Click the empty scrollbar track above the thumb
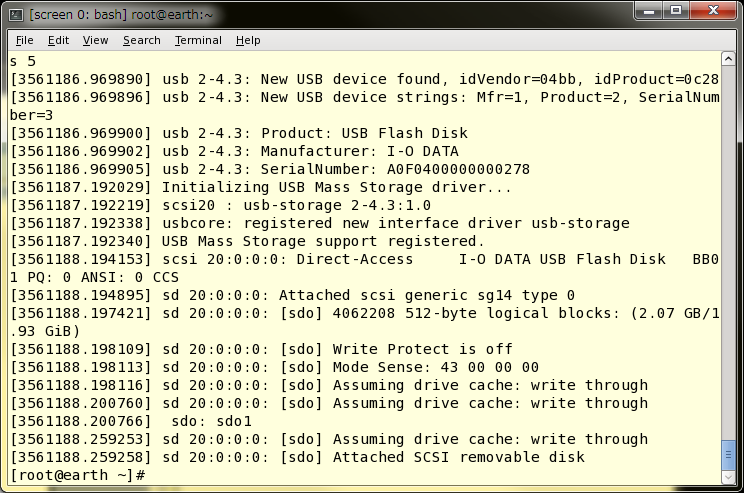The image size is (744, 493). pos(728,253)
